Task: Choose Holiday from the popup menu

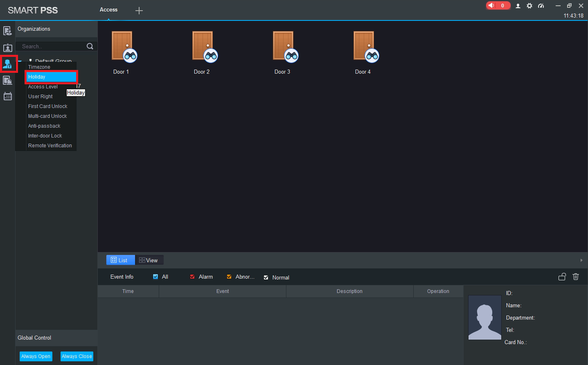Action: [51, 77]
